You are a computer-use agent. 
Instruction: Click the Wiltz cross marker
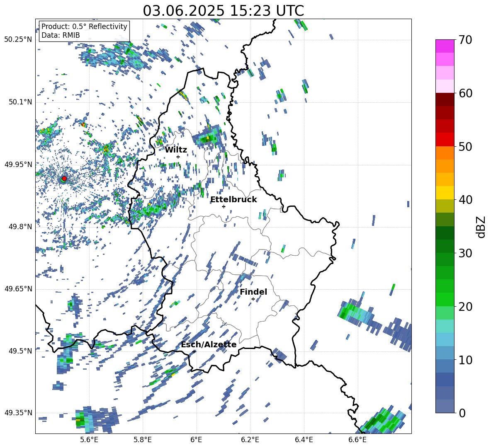click(x=178, y=157)
